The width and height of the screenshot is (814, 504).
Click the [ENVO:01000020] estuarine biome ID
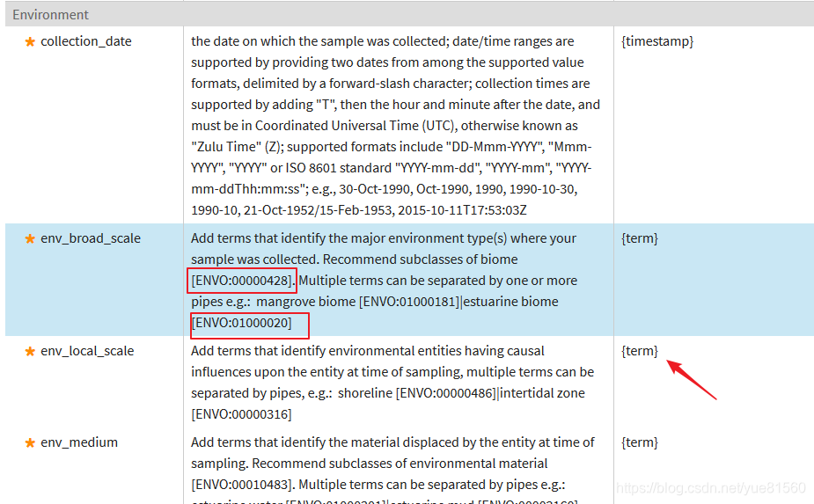click(242, 324)
